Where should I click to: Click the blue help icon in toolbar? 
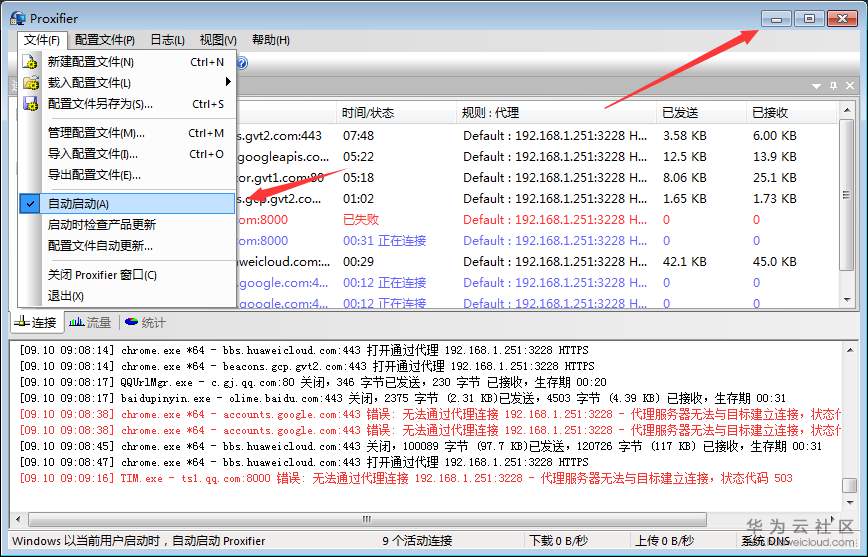click(x=242, y=63)
